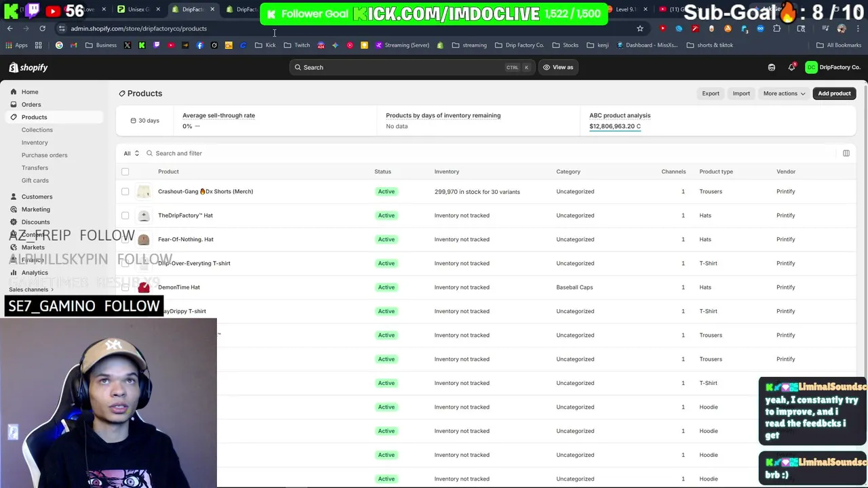Open the Kick bookmarks folder
This screenshot has height=488, width=868.
tap(265, 45)
